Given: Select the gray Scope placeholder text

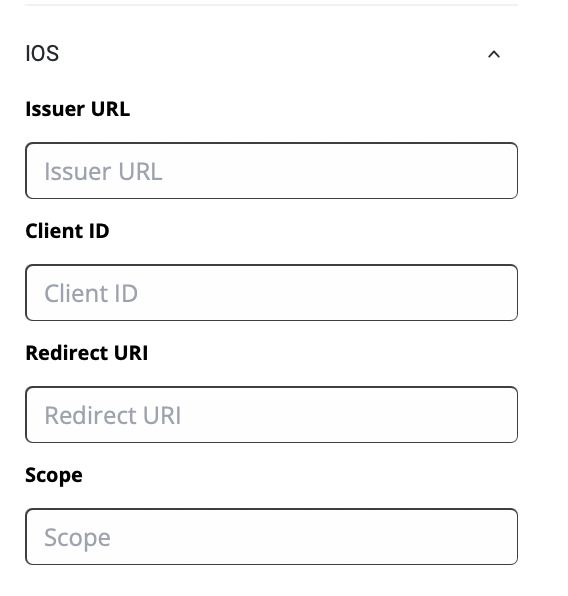Looking at the screenshot, I should (77, 538).
